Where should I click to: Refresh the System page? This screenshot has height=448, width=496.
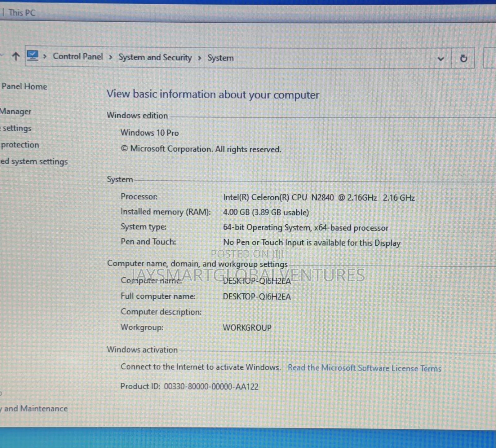[463, 58]
